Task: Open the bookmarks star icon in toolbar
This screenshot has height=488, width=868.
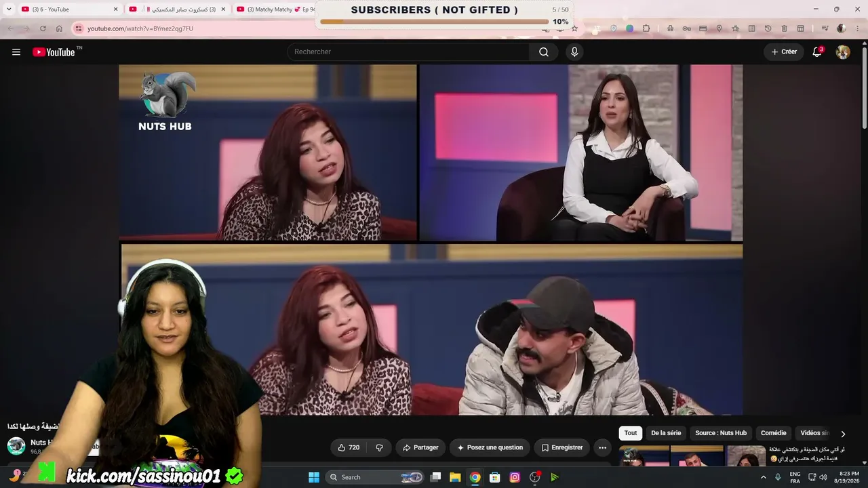Action: tap(735, 28)
